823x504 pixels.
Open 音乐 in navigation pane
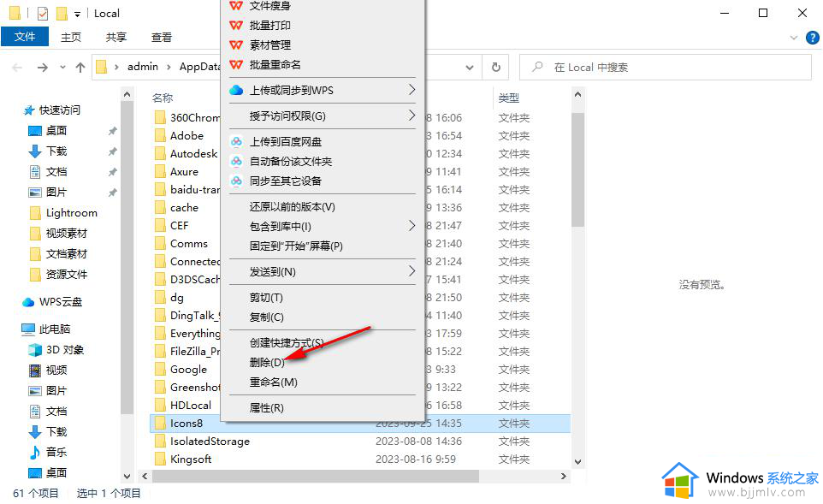48,452
